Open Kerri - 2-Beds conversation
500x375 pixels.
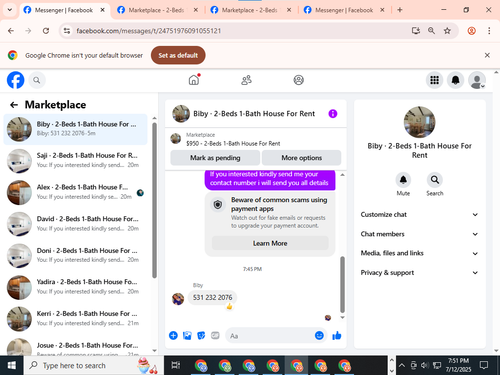(x=75, y=319)
